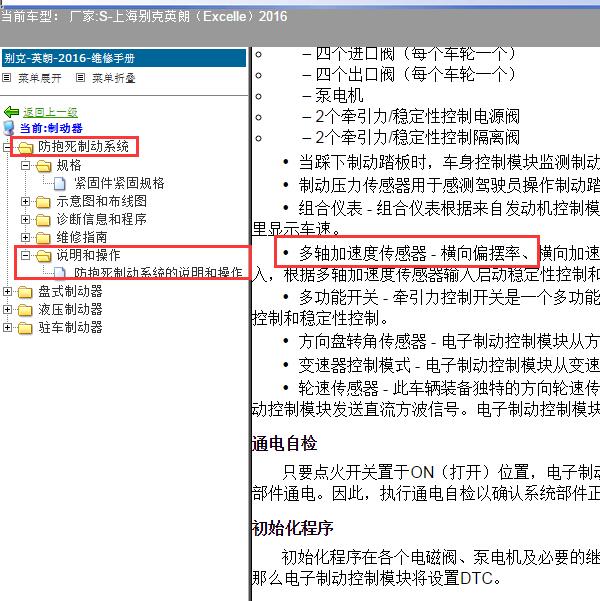Expand the 维修指南 tree node
This screenshot has height=601, width=600.
click(x=25, y=237)
